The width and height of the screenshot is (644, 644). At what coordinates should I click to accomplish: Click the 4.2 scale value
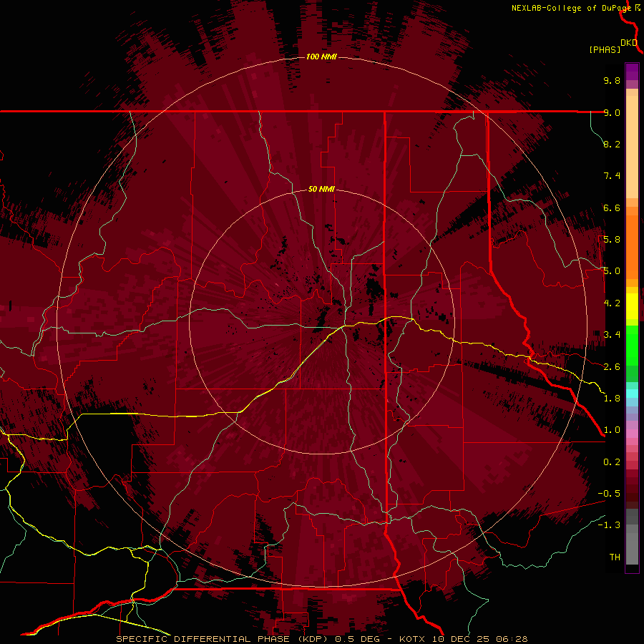tap(612, 303)
